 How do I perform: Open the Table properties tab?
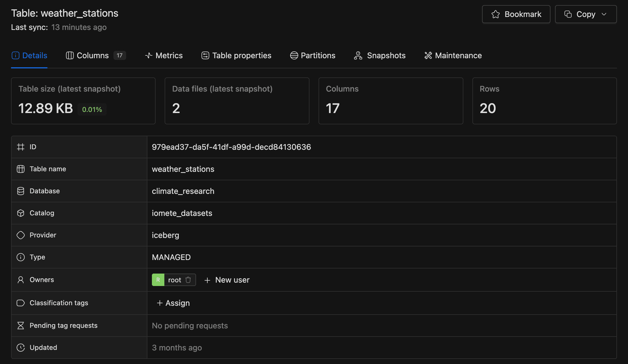[x=242, y=55]
